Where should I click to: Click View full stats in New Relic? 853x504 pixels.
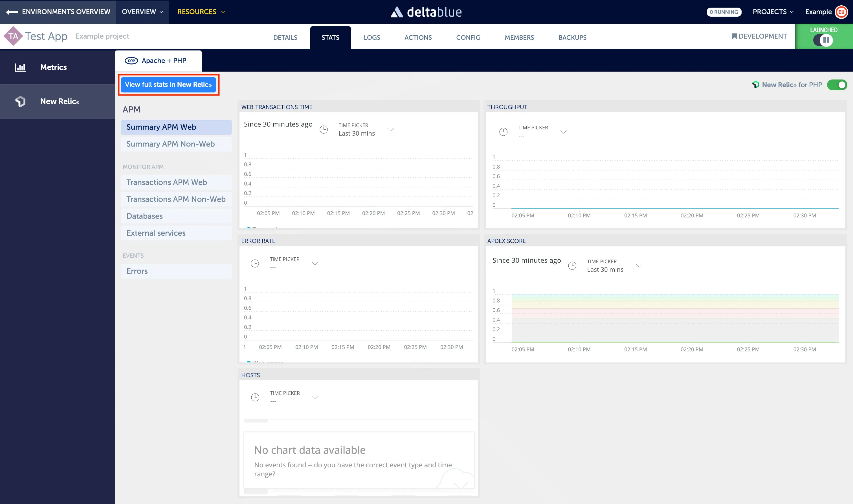point(169,84)
